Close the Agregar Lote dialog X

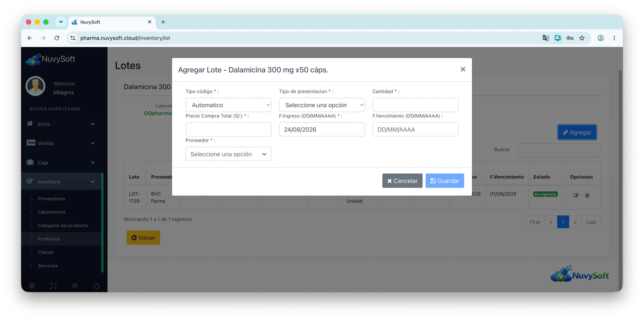pyautogui.click(x=463, y=69)
